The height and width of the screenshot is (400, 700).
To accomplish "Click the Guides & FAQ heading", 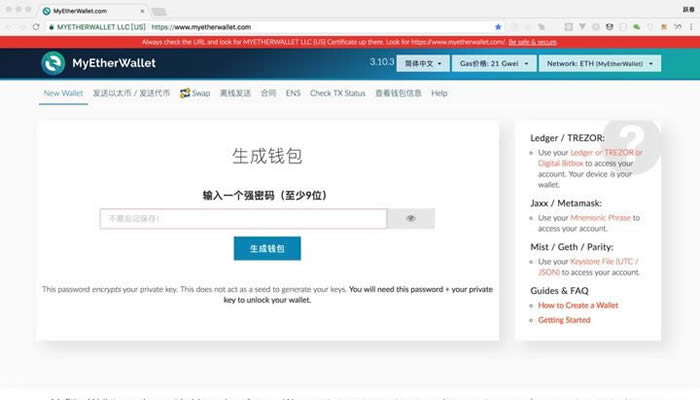I will click(559, 291).
